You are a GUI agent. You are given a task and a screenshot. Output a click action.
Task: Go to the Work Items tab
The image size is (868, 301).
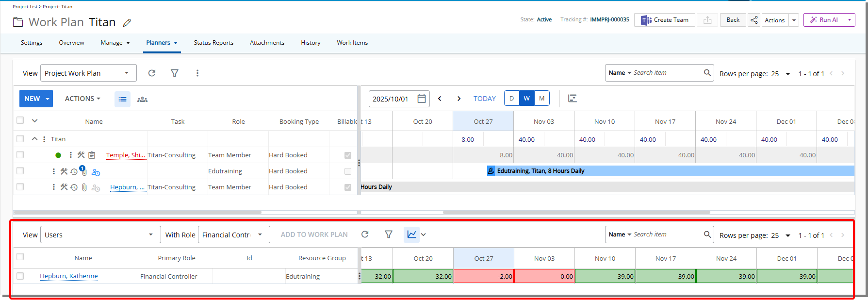tap(352, 43)
